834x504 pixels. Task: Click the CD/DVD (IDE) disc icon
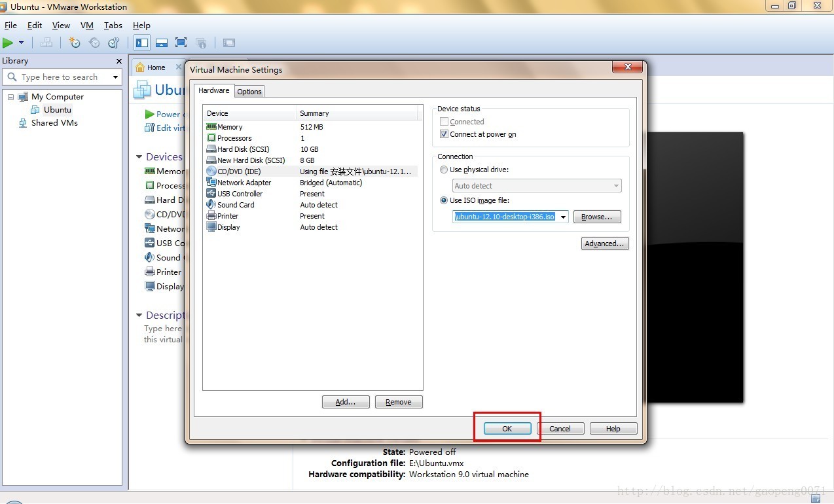211,171
